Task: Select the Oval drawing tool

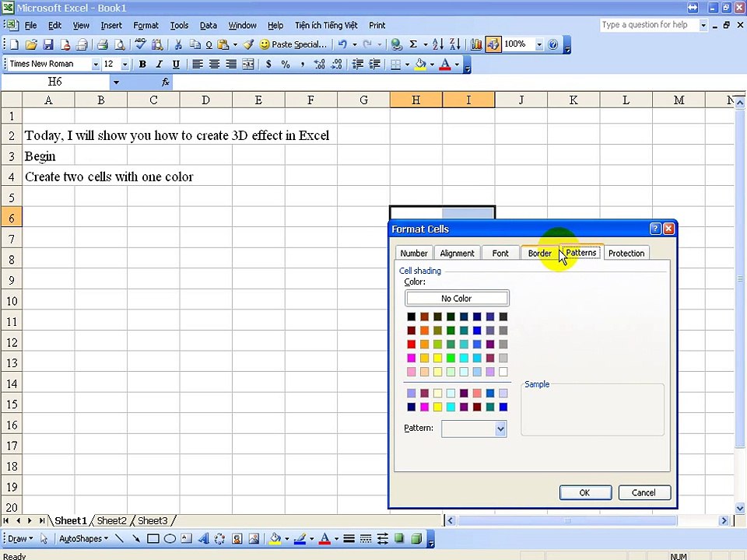Action: point(170,539)
